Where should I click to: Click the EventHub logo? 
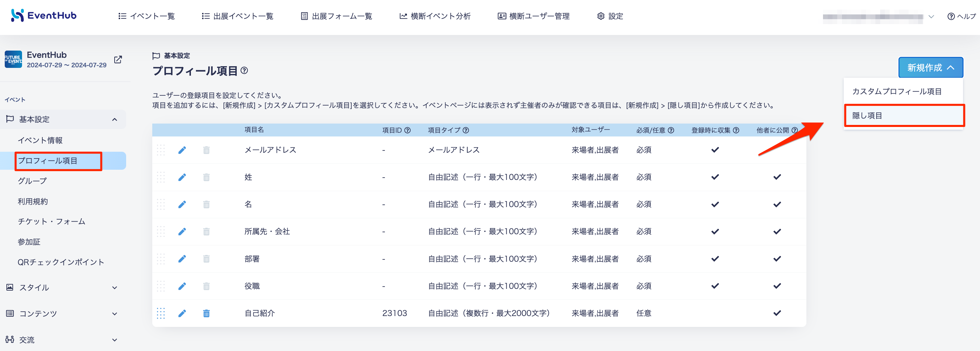click(44, 16)
